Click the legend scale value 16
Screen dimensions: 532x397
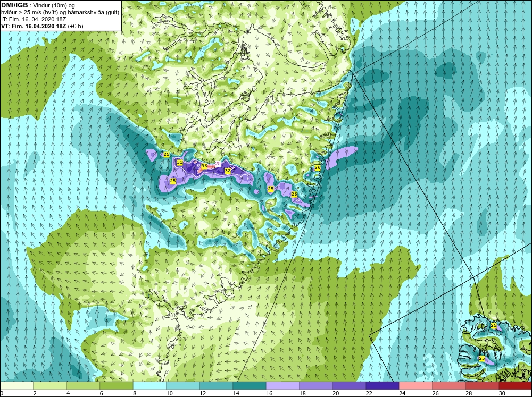(x=269, y=393)
